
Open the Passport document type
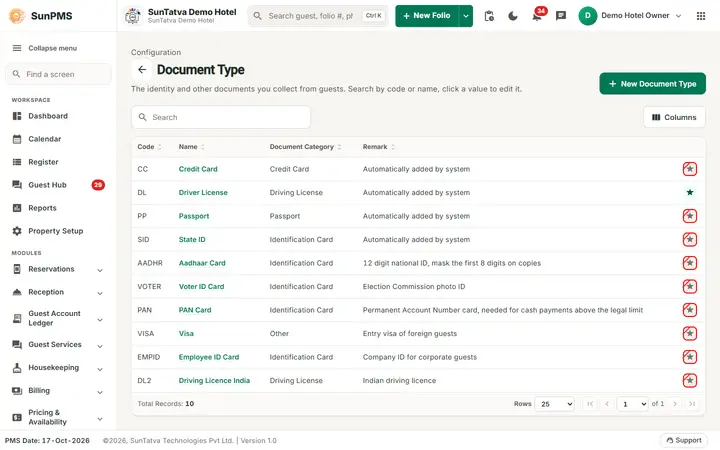pyautogui.click(x=194, y=216)
